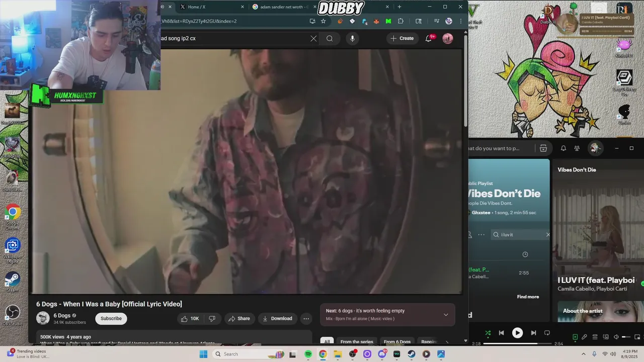Start YouTube voice search microphone
The image size is (644, 362).
coord(352,38)
